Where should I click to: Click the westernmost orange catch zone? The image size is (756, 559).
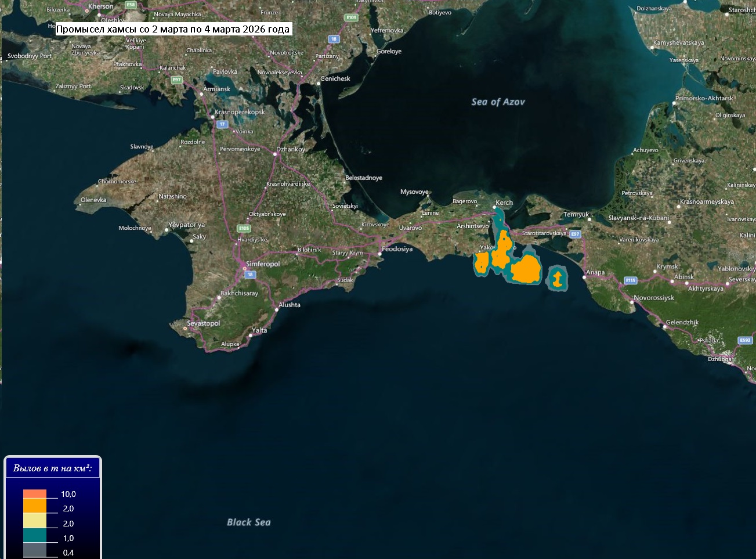pyautogui.click(x=481, y=262)
